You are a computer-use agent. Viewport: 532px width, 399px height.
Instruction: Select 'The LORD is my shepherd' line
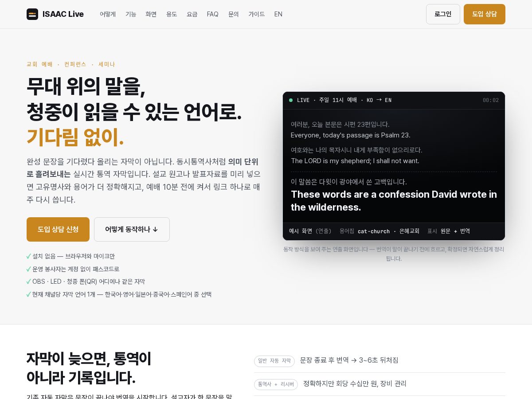(355, 161)
